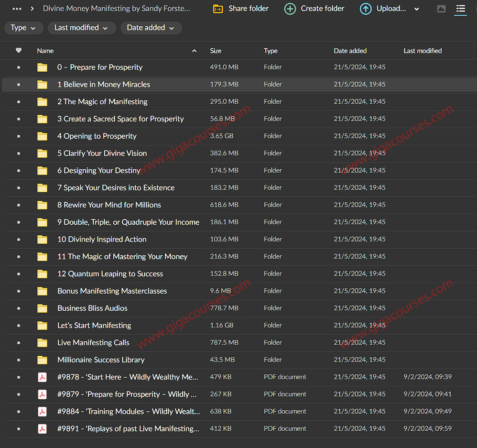The image size is (477, 448).
Task: Toggle the favourite dot beside Business Bliss Audios
Action: click(x=19, y=308)
